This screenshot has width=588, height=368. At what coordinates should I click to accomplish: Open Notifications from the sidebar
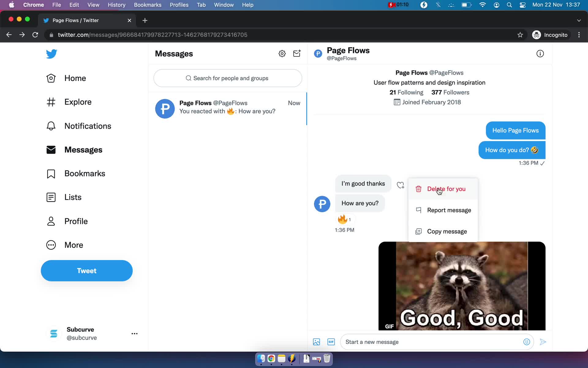point(78,126)
